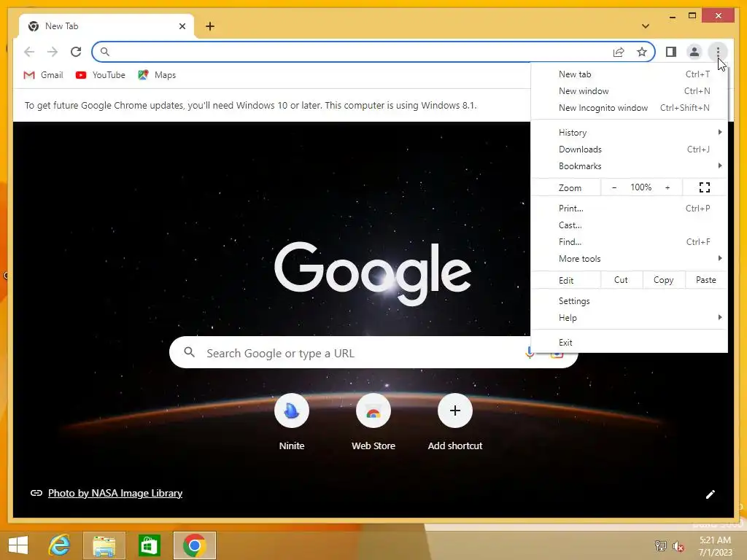Open File Explorer from taskbar
The width and height of the screenshot is (747, 560).
click(104, 545)
